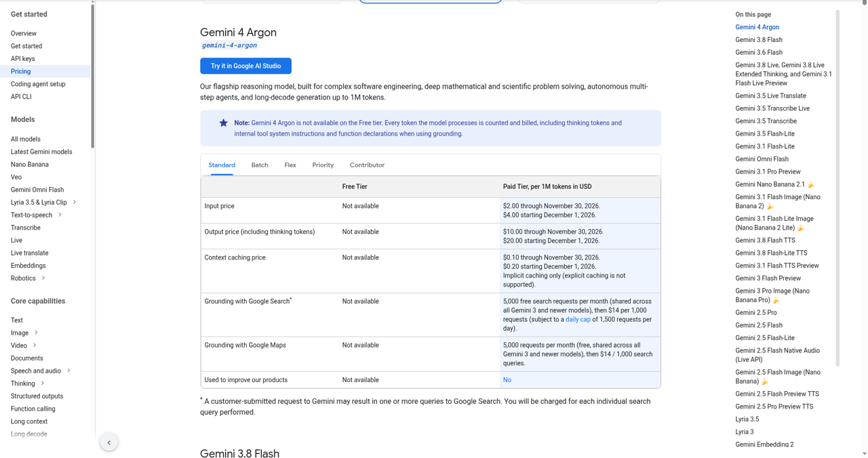
Task: Click the gemini-4-argon model code
Action: (229, 45)
